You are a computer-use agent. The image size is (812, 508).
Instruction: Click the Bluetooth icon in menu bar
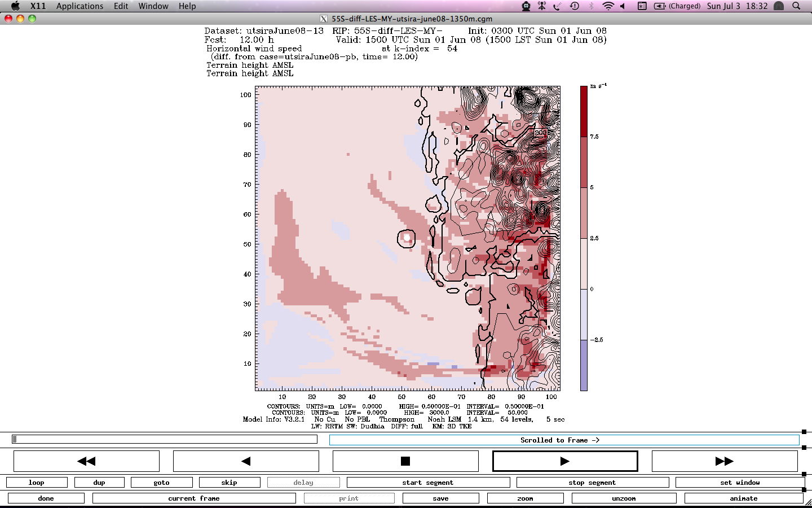591,6
